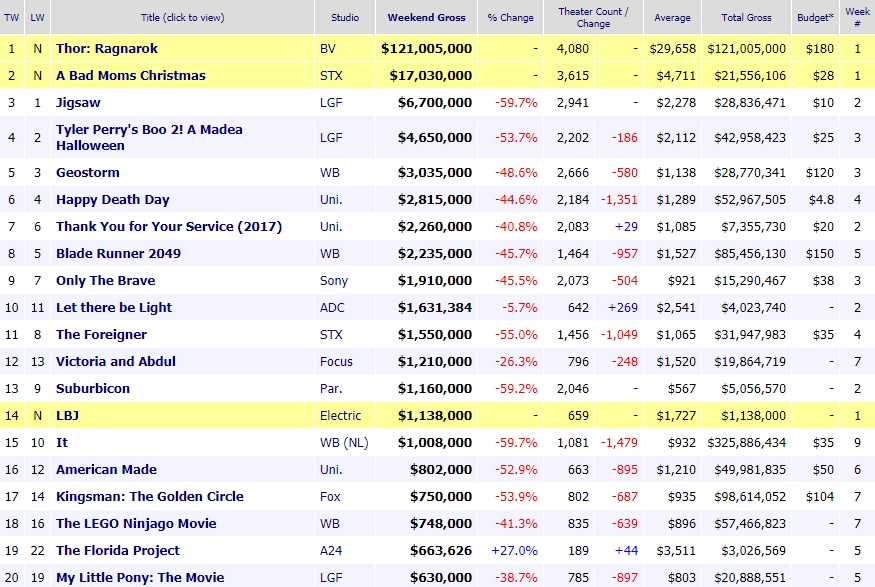Select the +27.0% change for Florida Project
Screen dimensions: 875x587
point(514,550)
